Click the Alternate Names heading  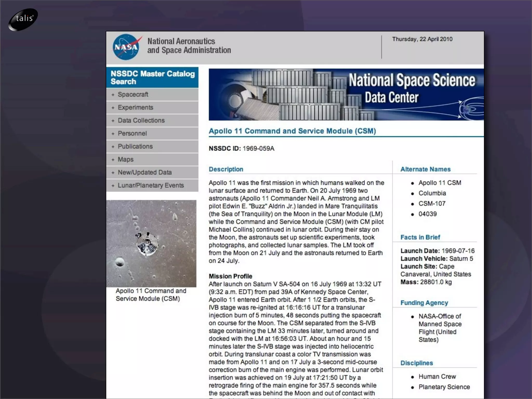(x=425, y=169)
